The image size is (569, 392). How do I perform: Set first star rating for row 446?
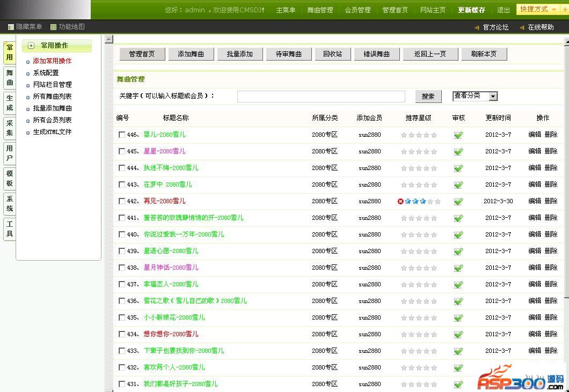click(x=404, y=135)
